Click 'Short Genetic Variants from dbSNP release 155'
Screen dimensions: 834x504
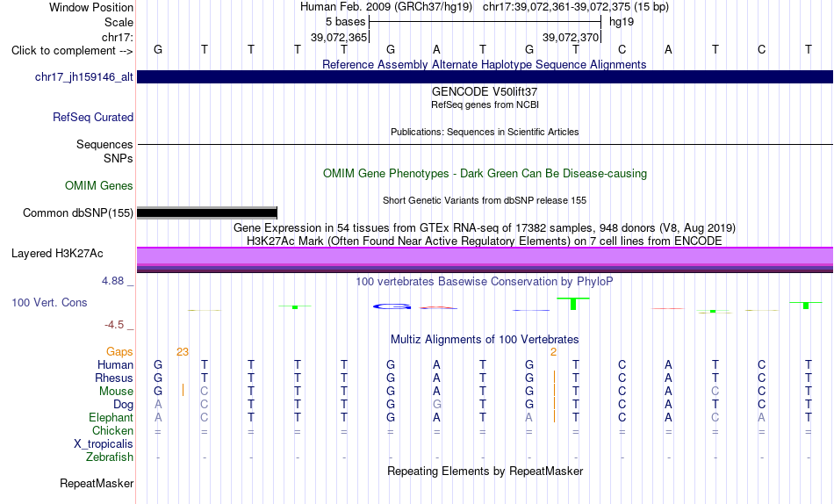pyautogui.click(x=485, y=201)
